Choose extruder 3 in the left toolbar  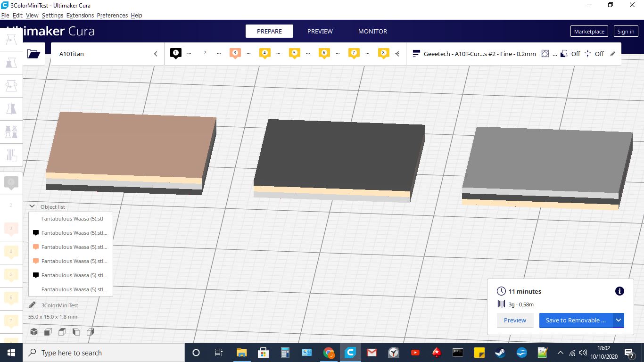[11, 229]
